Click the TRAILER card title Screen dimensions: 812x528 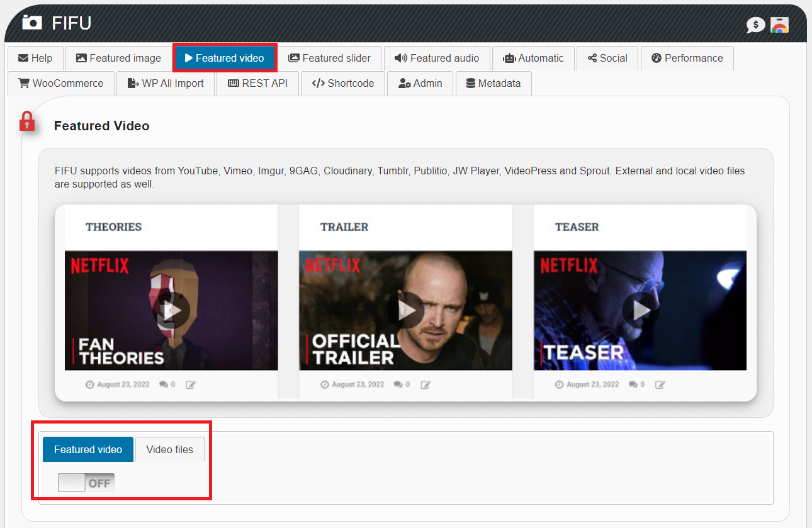344,227
